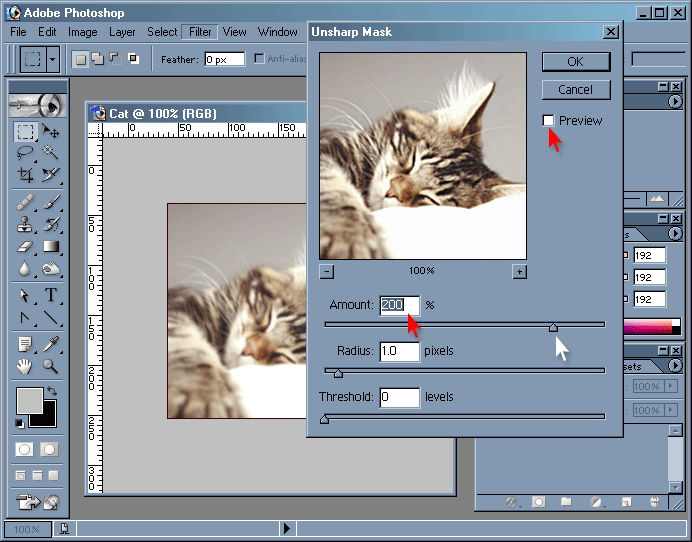The width and height of the screenshot is (692, 542).
Task: Switch to Standard editing mode
Action: click(x=25, y=450)
